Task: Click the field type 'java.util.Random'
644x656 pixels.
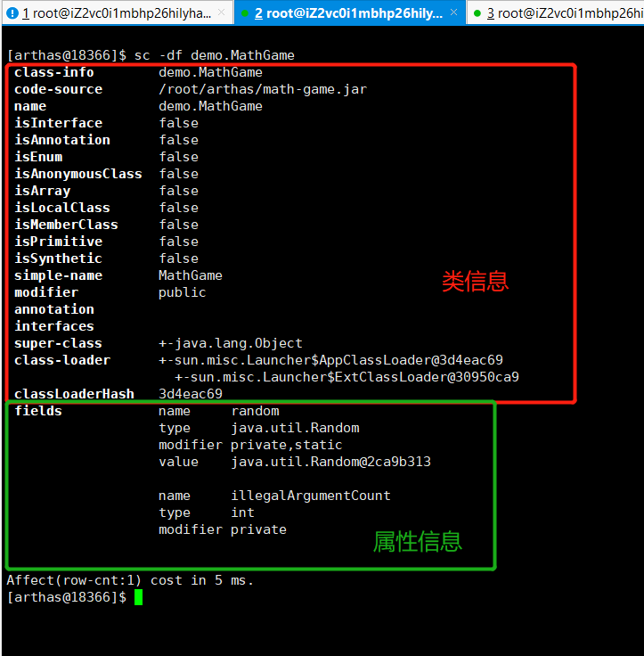Action: point(295,428)
